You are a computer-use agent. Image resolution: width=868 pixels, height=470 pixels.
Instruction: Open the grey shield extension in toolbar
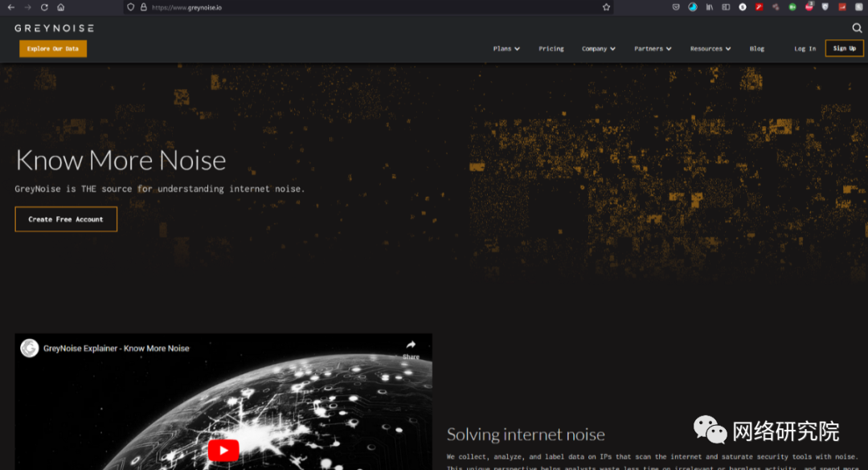tap(825, 7)
